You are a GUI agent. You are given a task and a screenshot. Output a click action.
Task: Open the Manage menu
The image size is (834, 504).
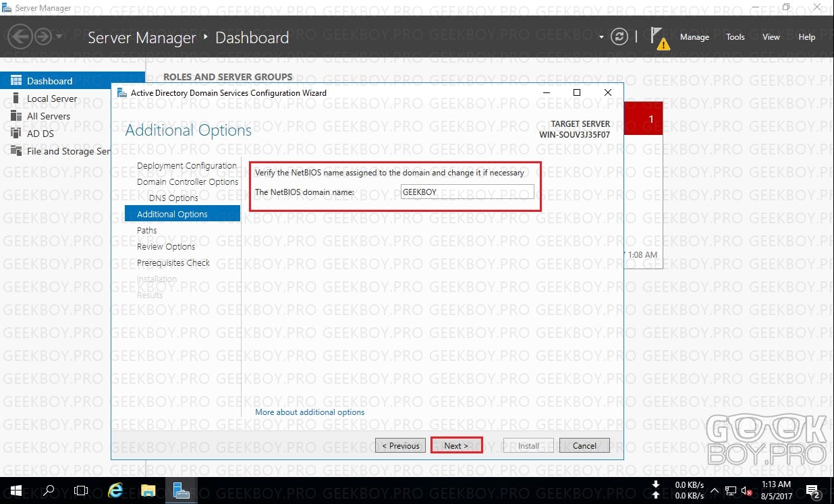[694, 37]
